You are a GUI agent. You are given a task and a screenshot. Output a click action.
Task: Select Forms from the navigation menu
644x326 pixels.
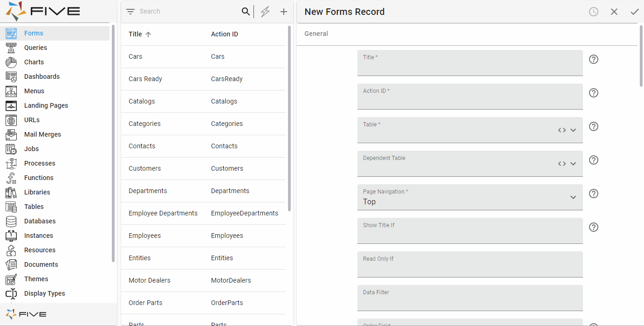click(33, 33)
